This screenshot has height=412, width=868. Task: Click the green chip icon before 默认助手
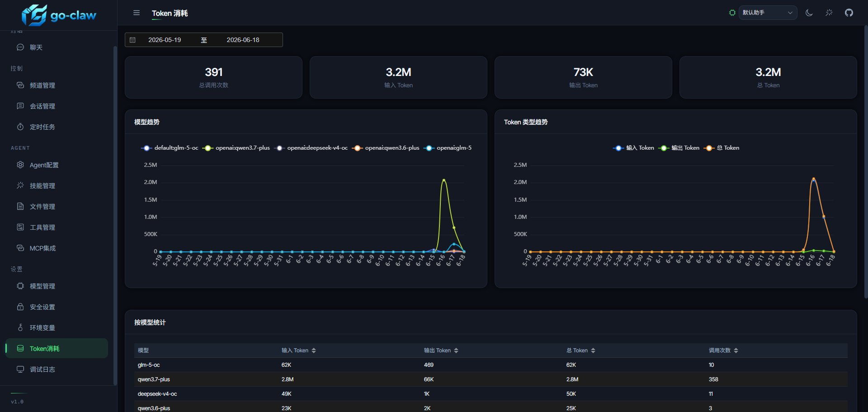tap(732, 13)
